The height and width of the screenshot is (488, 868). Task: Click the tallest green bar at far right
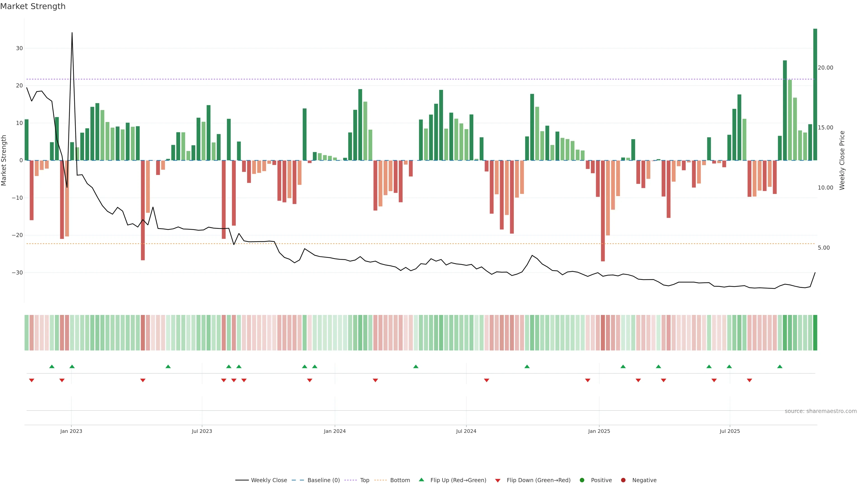[815, 94]
